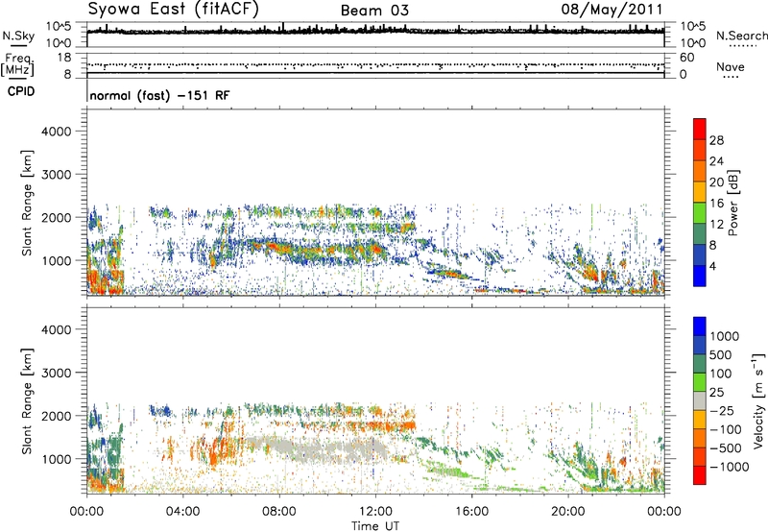The width and height of the screenshot is (768, 532).
Task: Select the dark green 8–12 dB Power color bar segment
Action: point(700,233)
